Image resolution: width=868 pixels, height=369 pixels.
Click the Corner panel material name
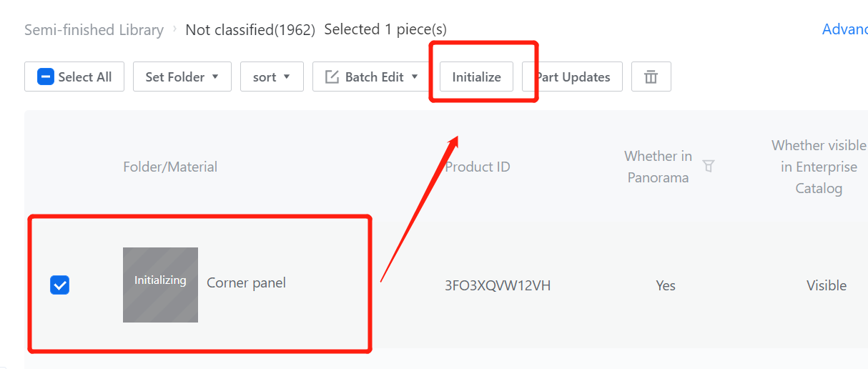(246, 283)
